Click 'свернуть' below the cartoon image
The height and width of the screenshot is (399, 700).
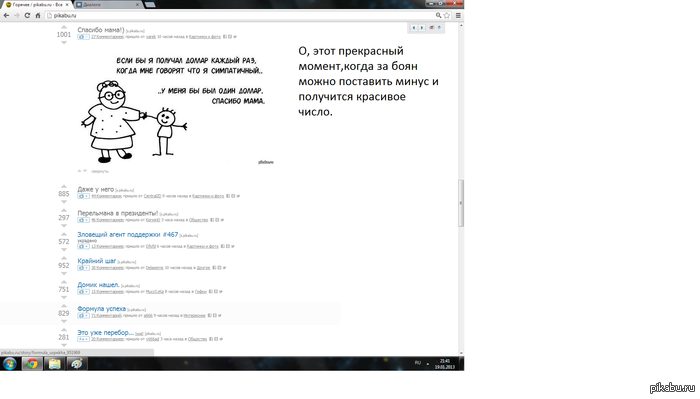pos(100,171)
